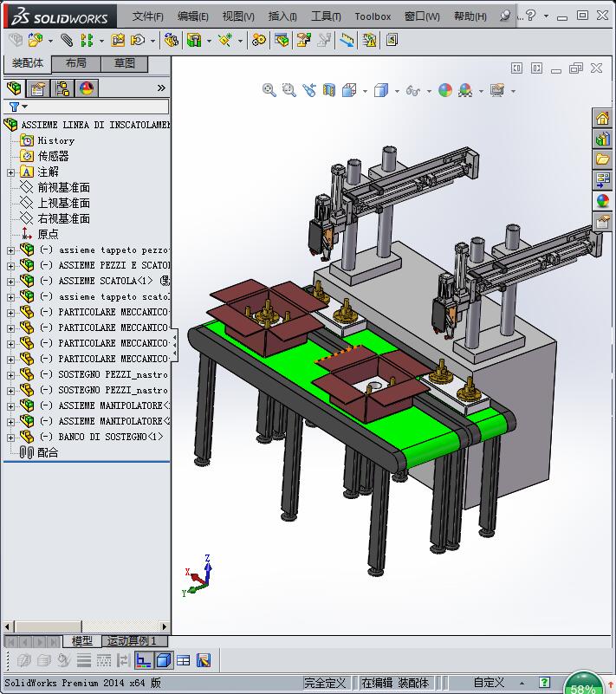Click the Exploded View icon
Image resolution: width=616 pixels, height=694 pixels.
304,40
